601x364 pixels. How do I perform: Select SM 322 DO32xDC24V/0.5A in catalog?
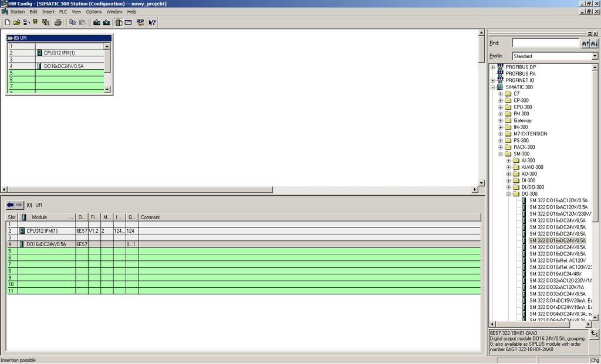point(558,294)
